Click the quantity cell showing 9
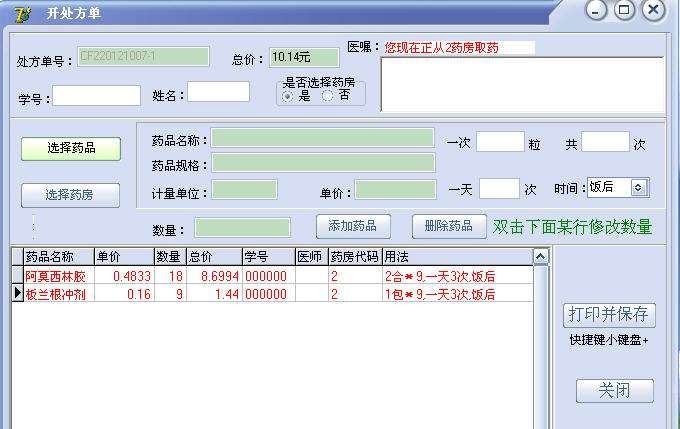Viewport: 680px width, 429px height. click(170, 294)
